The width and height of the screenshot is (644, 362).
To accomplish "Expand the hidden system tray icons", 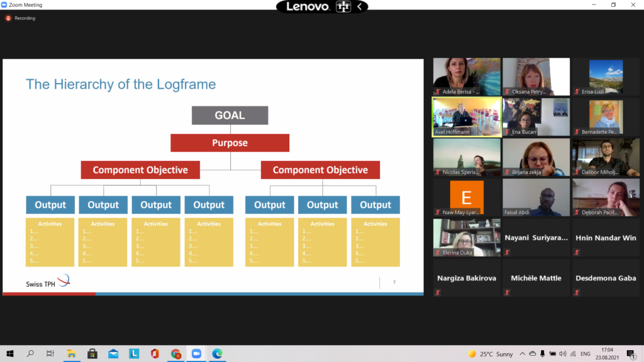I will [522, 354].
